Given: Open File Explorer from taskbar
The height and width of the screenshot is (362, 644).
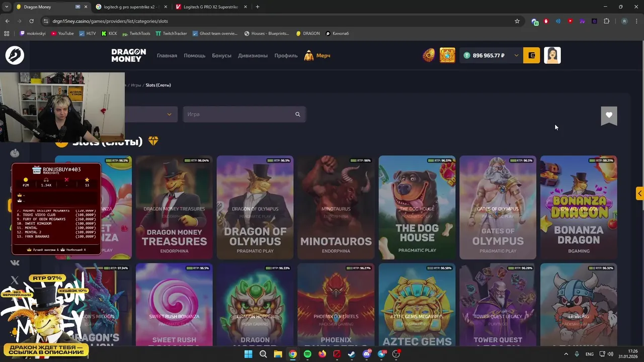Looking at the screenshot, I should (x=278, y=354).
